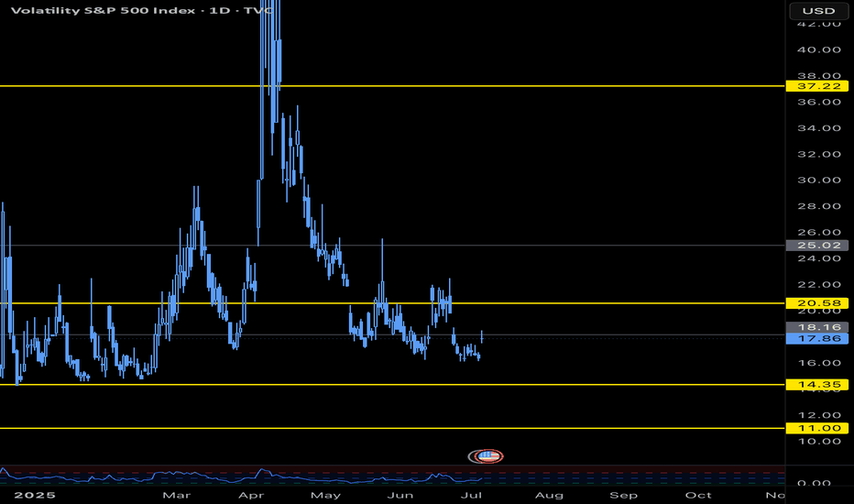Select the 14.35 yellow price label
The image size is (854, 504).
[x=817, y=385]
